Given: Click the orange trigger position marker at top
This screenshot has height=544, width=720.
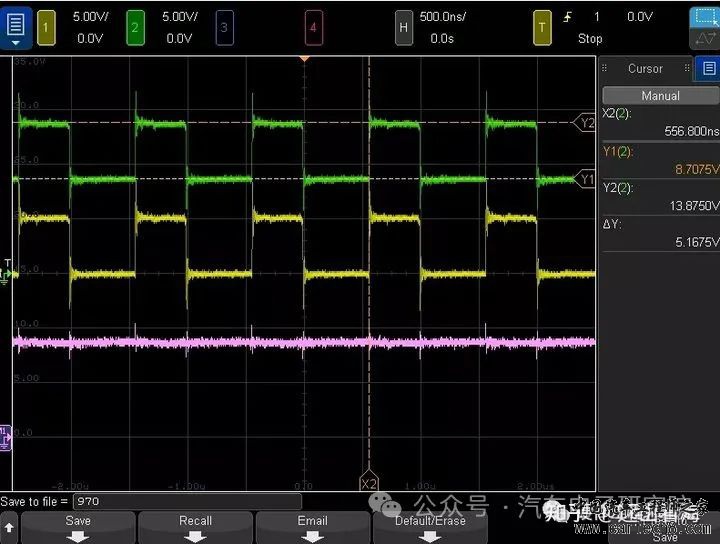Looking at the screenshot, I should (304, 59).
